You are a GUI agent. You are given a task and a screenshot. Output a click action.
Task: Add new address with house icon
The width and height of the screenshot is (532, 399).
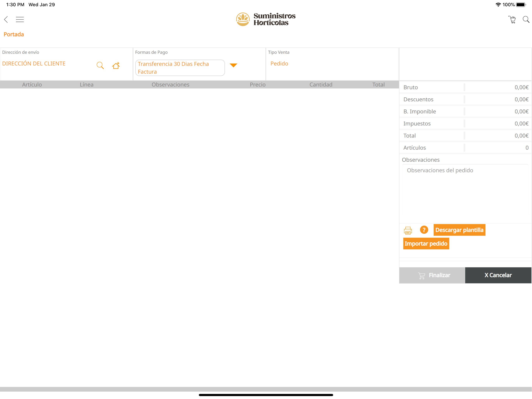[x=116, y=65]
